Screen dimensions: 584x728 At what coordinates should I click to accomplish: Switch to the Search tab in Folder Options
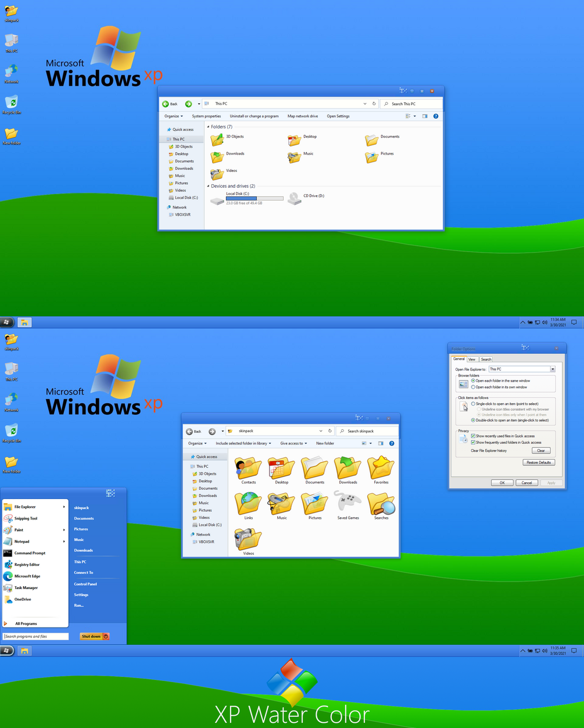486,359
